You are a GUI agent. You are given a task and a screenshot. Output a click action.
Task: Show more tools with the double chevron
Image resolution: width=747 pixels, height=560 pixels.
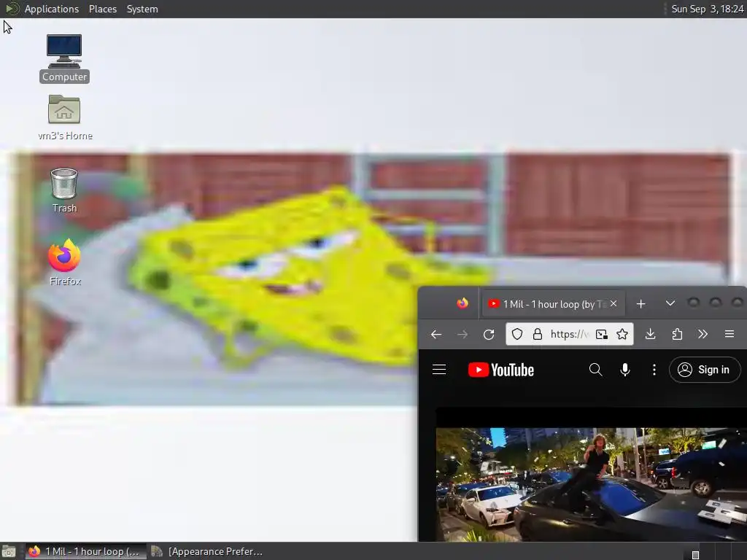click(x=703, y=334)
